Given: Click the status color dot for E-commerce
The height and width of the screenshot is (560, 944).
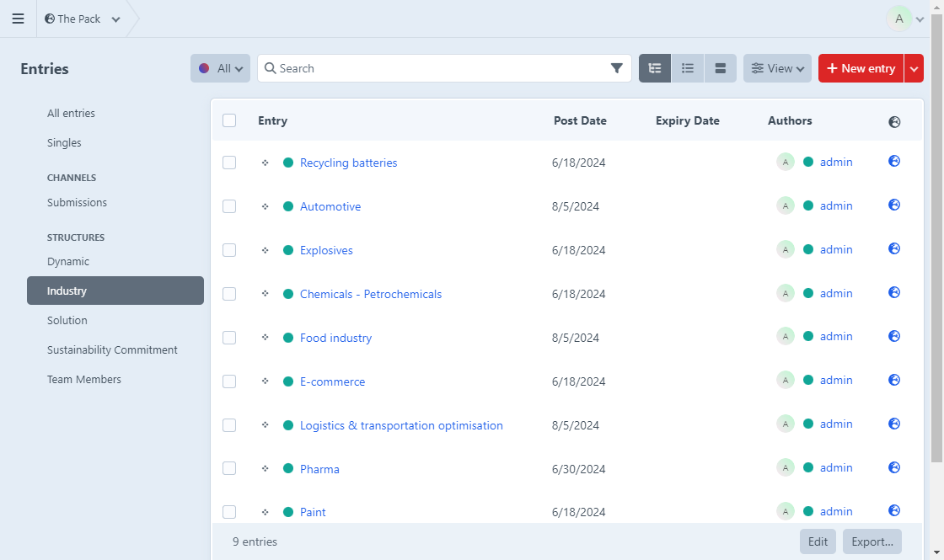Looking at the screenshot, I should (x=288, y=381).
